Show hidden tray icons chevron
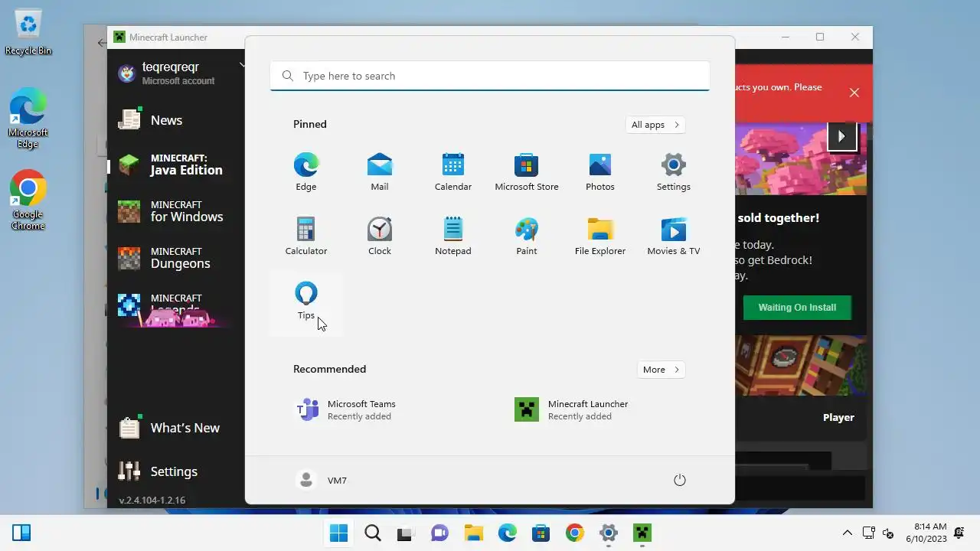This screenshot has width=980, height=551. (847, 533)
